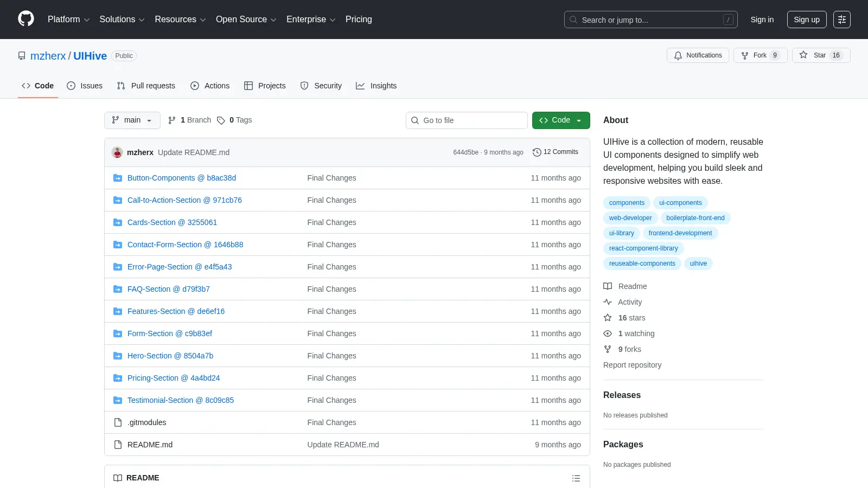Viewport: 868px width, 488px height.
Task: Click the Notifications bell button
Action: [698, 55]
